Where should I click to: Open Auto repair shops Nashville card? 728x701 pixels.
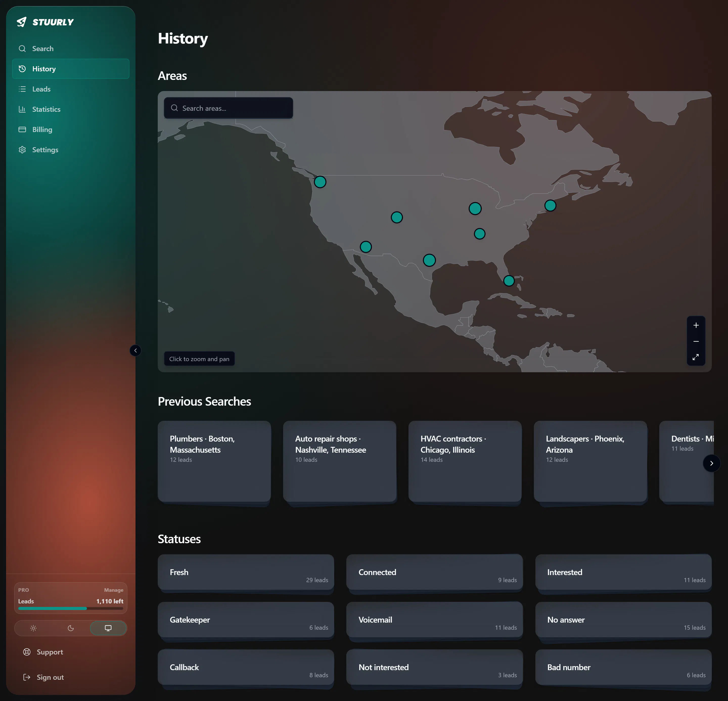pos(339,461)
